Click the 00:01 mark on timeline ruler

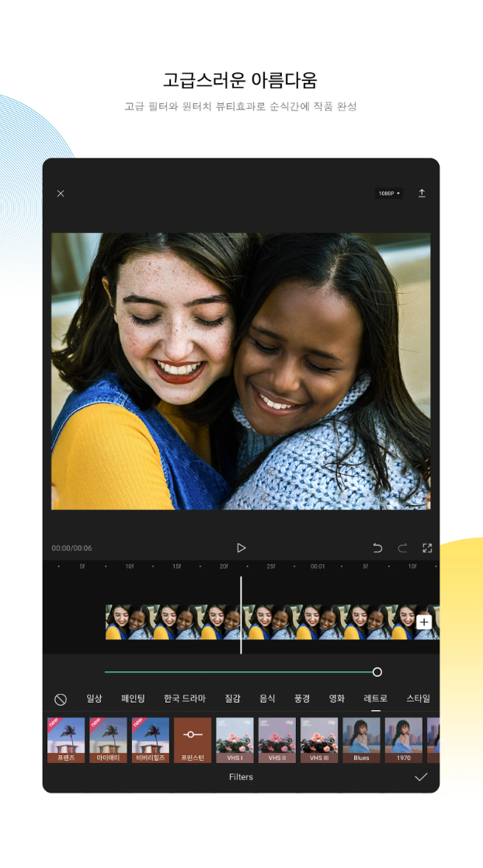(x=318, y=566)
